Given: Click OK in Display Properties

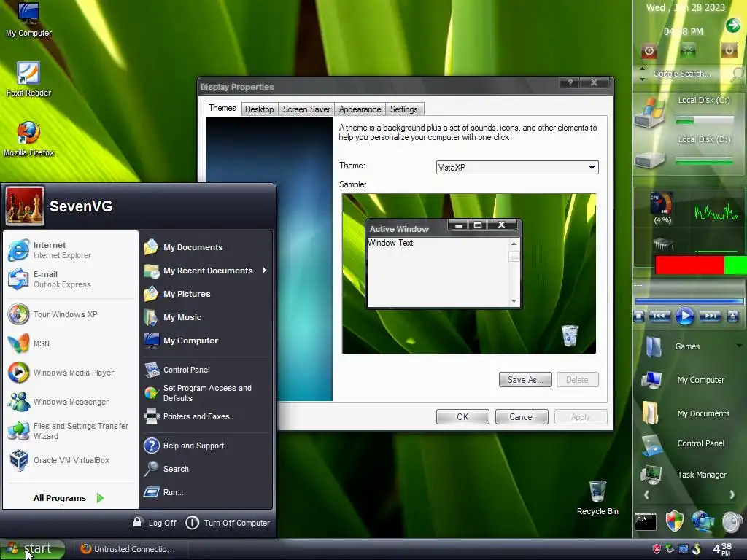Looking at the screenshot, I should 462,416.
